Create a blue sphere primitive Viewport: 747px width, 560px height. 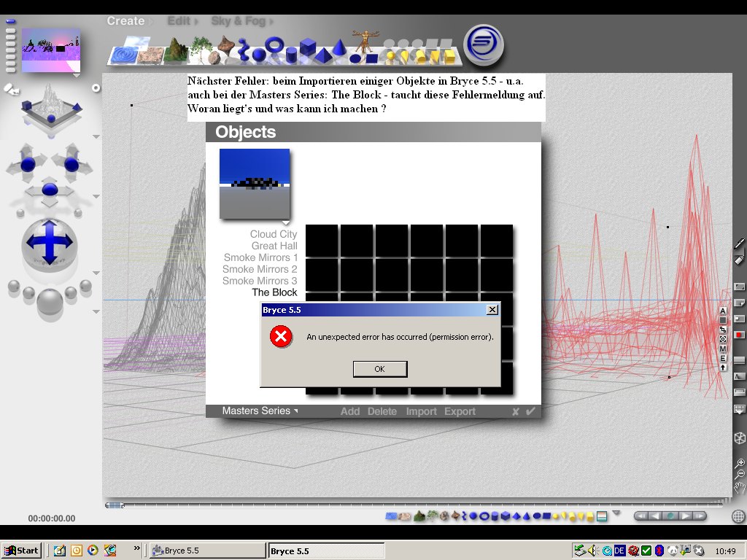coord(259,55)
